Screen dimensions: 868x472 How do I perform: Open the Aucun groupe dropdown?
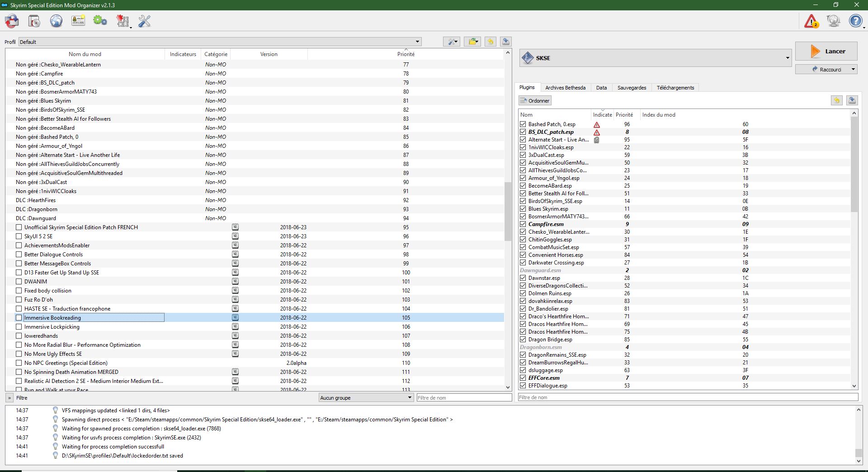tap(366, 397)
